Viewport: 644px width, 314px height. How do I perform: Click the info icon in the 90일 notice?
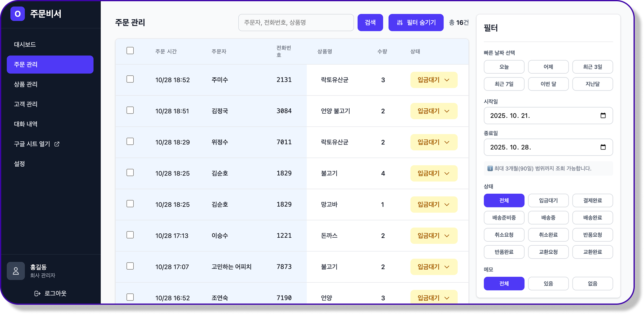[x=490, y=168]
